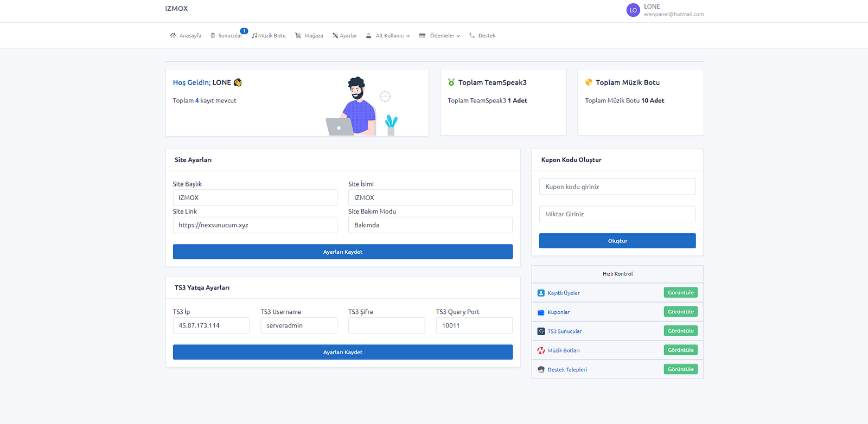
Task: Click the music note icon for Müzik Botu
Action: click(x=254, y=36)
